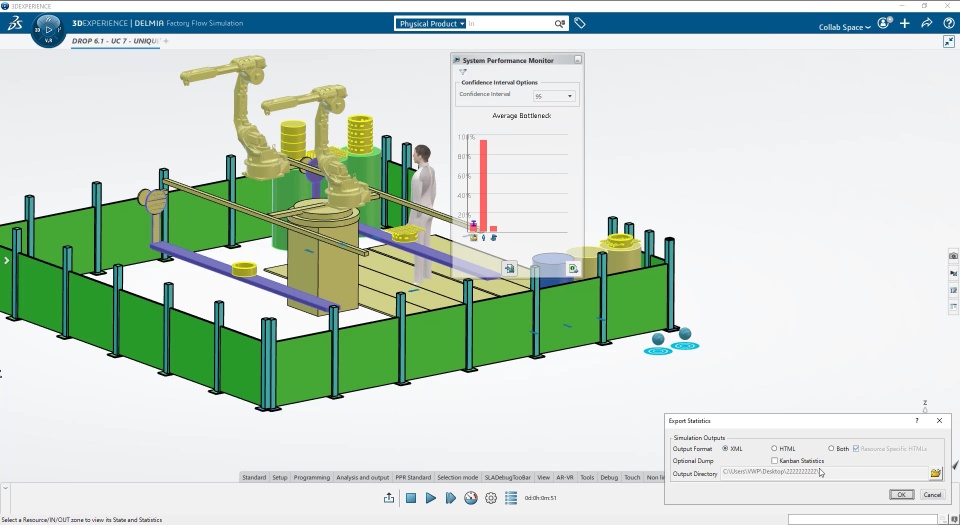Enable the Kanban Statistics checkbox
Image resolution: width=960 pixels, height=525 pixels.
tap(774, 461)
